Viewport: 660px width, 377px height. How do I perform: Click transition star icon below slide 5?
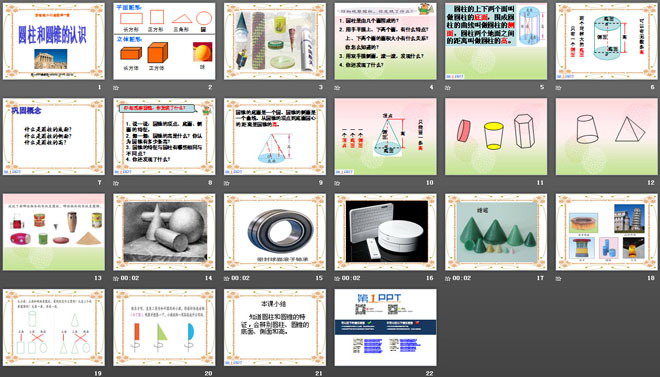pos(448,88)
